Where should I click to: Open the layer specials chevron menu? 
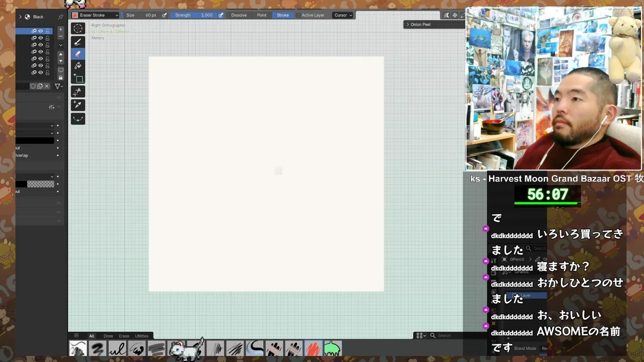61,45
